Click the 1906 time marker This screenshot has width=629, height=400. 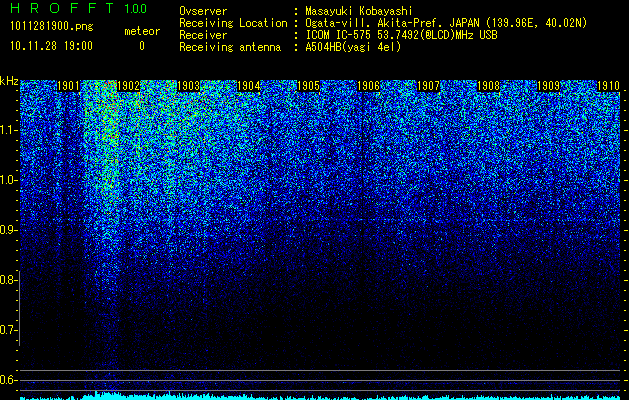point(368,86)
